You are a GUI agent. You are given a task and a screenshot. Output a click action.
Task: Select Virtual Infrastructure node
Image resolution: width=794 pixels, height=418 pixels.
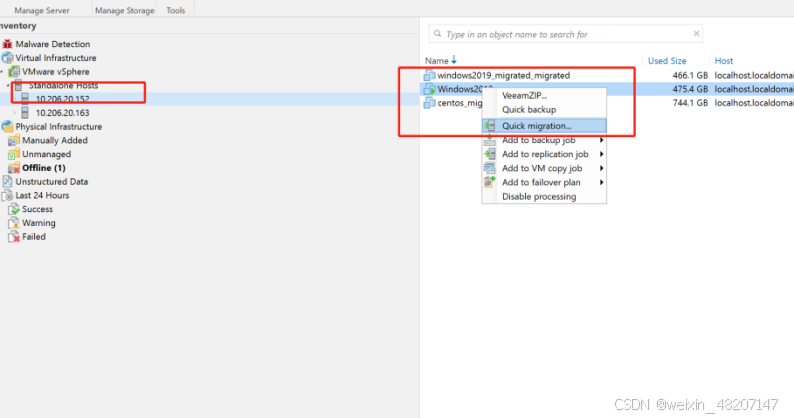point(56,58)
